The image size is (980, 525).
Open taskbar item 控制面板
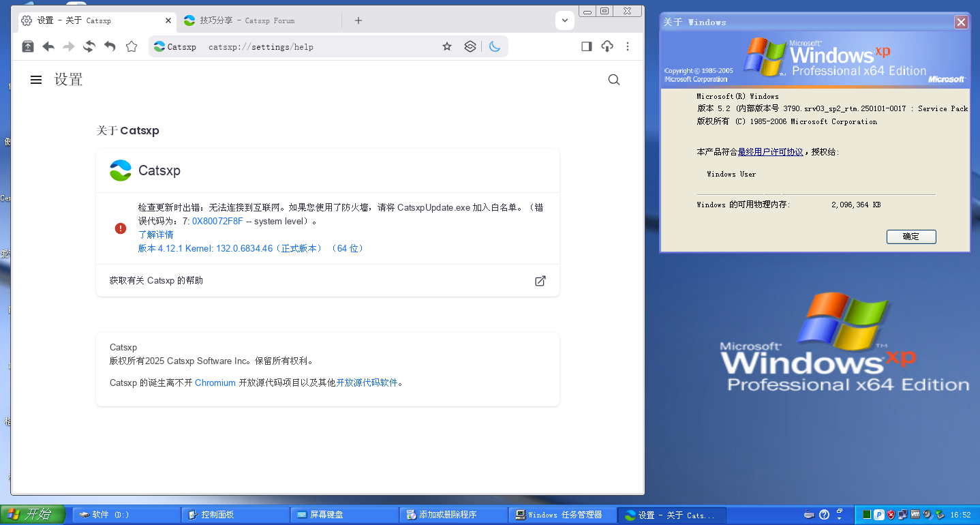tap(236, 515)
